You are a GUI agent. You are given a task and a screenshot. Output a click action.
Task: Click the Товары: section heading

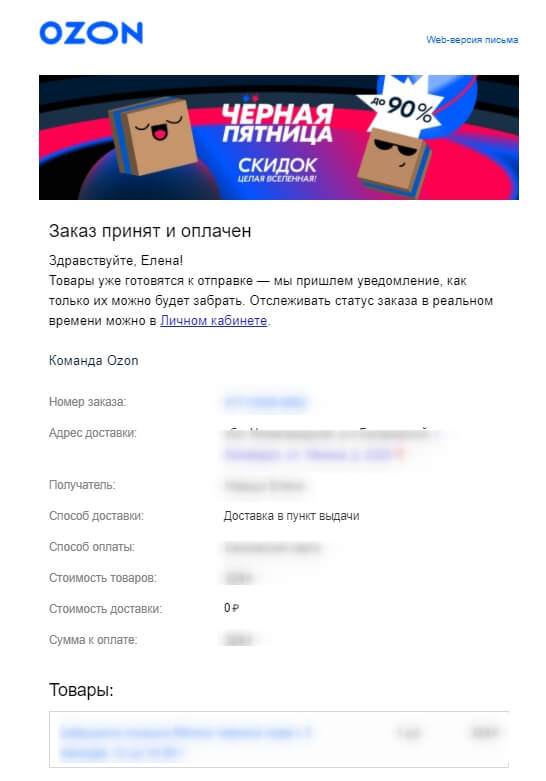coord(81,690)
